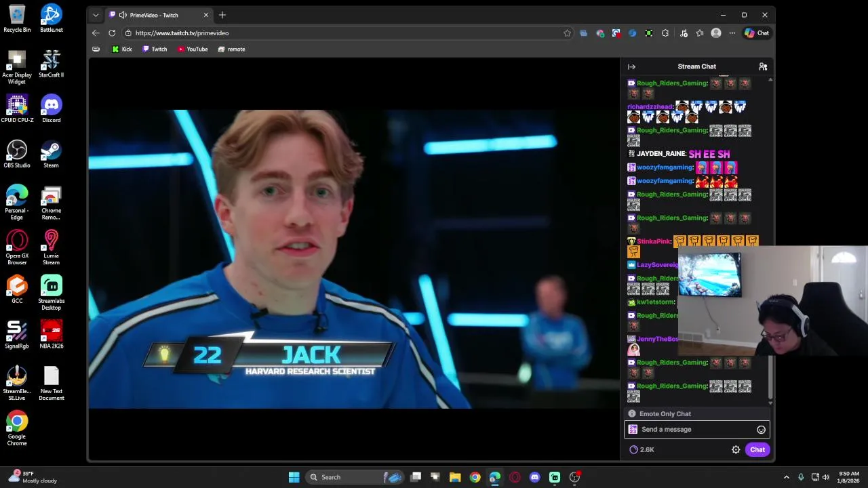Select the Discord desktop shortcut

pos(51,108)
